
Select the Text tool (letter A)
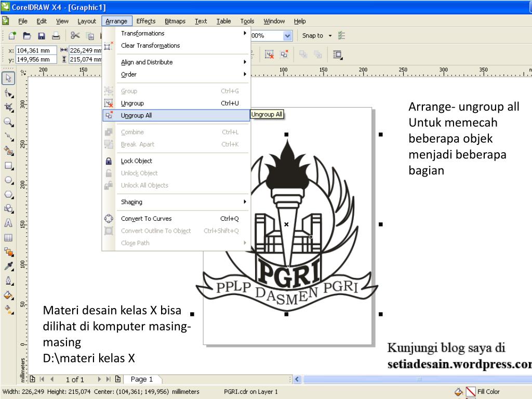8,223
